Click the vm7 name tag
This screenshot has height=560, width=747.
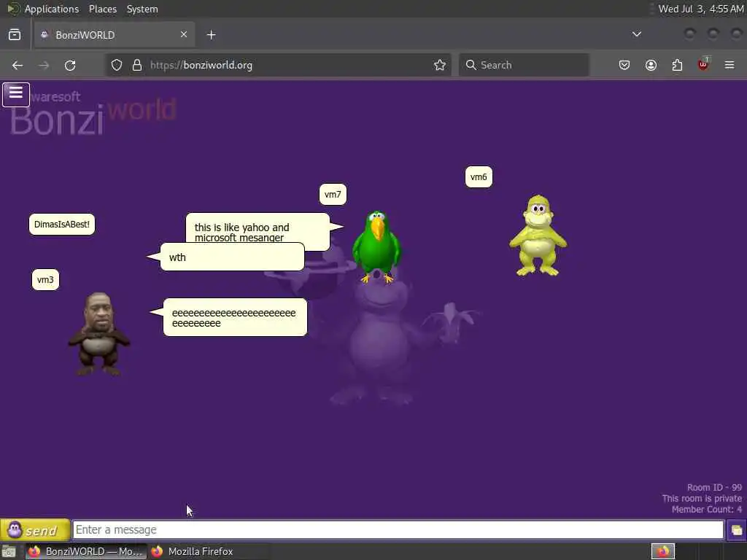pos(333,194)
